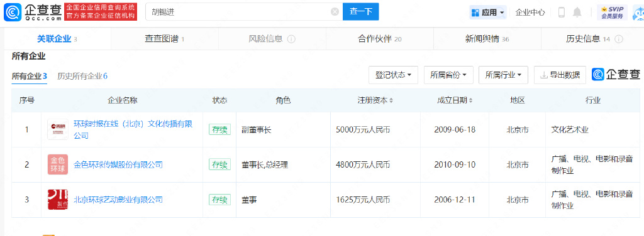Click info icon beside 历史信息
The height and width of the screenshot is (236, 644).
(x=619, y=40)
